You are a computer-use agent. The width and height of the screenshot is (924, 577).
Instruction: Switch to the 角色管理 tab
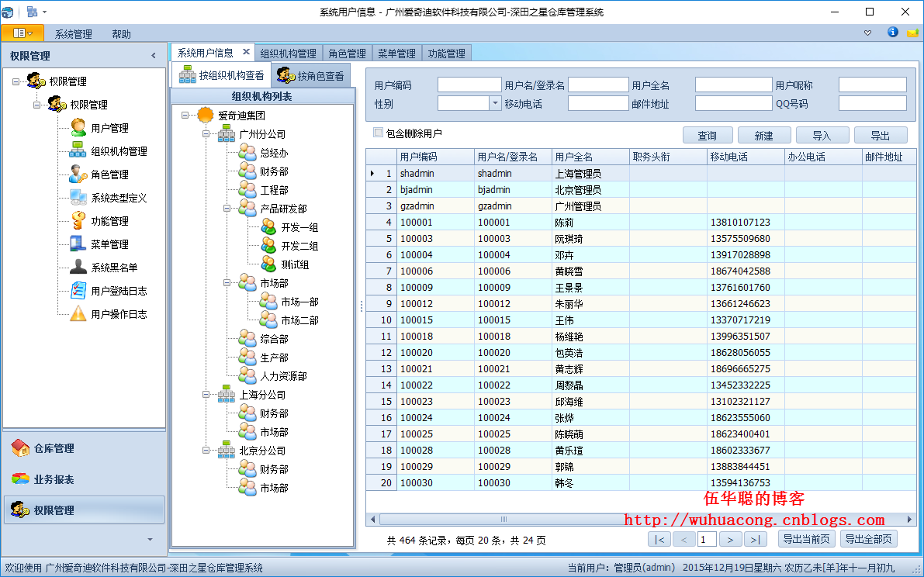[x=347, y=53]
